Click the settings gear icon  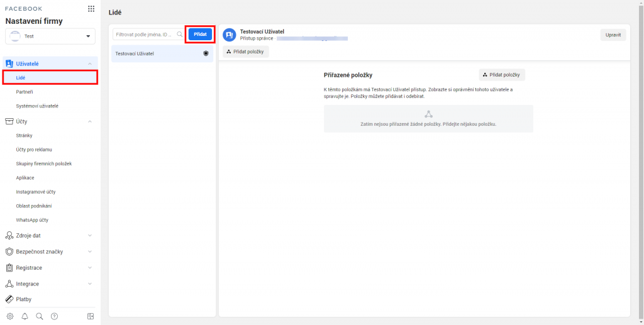coord(9,316)
